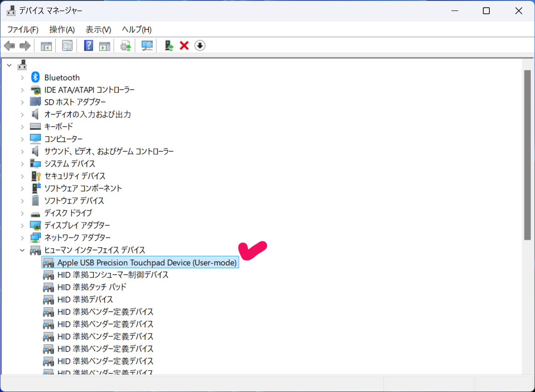Screen dimensions: 535x392
Task: Click the root computer node icon
Action: 22,65
